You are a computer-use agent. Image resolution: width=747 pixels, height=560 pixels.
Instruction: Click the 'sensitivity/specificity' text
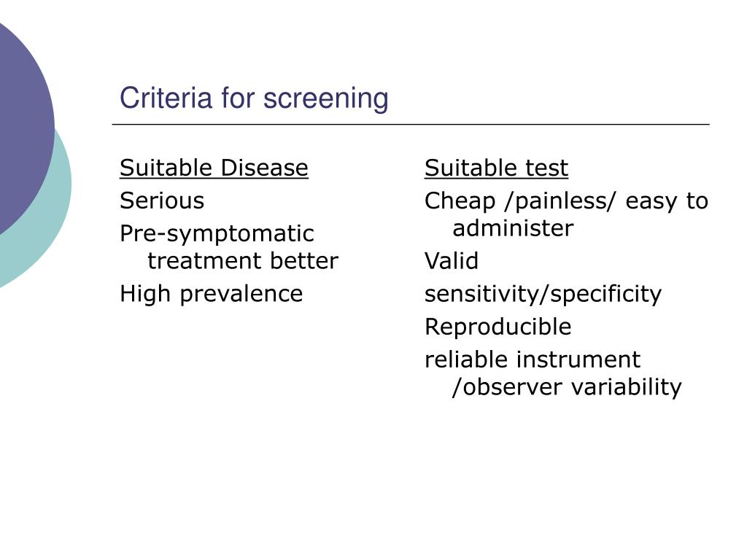[x=543, y=295]
